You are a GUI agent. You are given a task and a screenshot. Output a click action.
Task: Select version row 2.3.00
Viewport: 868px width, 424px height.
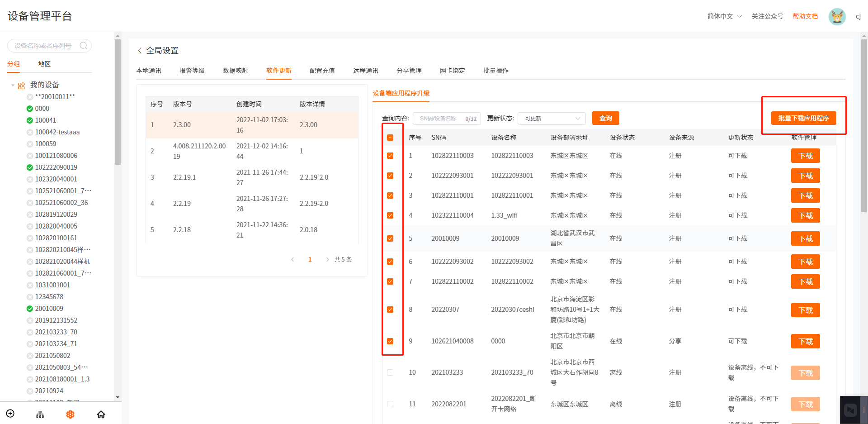click(252, 125)
